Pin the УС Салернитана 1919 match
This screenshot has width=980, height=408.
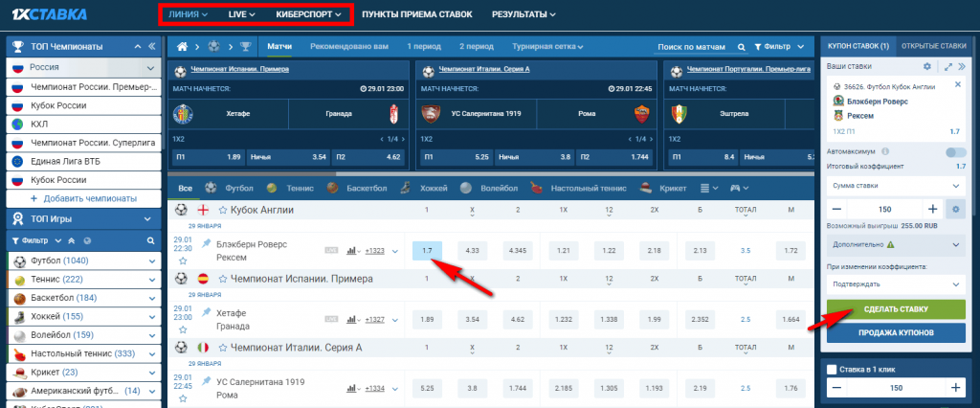pyautogui.click(x=207, y=380)
